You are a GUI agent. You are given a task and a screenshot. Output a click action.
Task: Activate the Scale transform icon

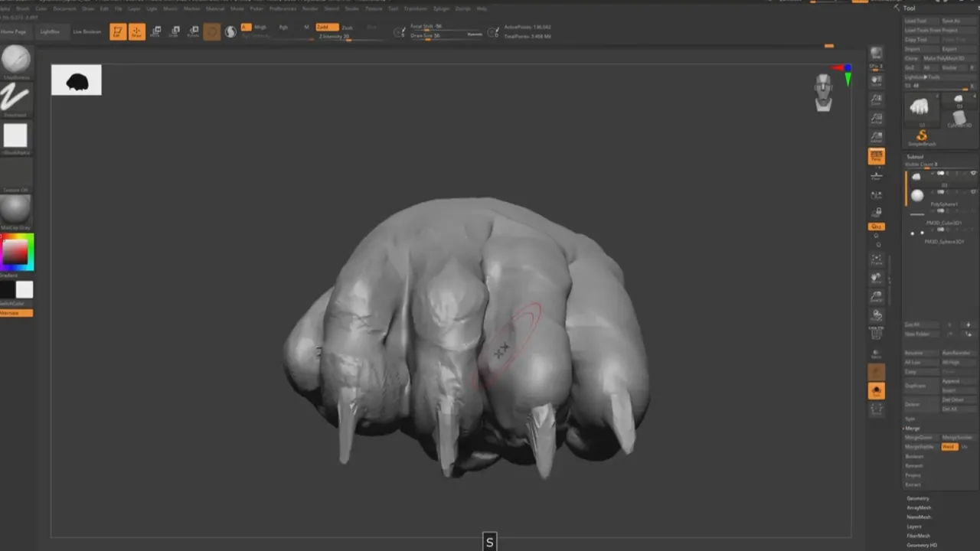175,32
